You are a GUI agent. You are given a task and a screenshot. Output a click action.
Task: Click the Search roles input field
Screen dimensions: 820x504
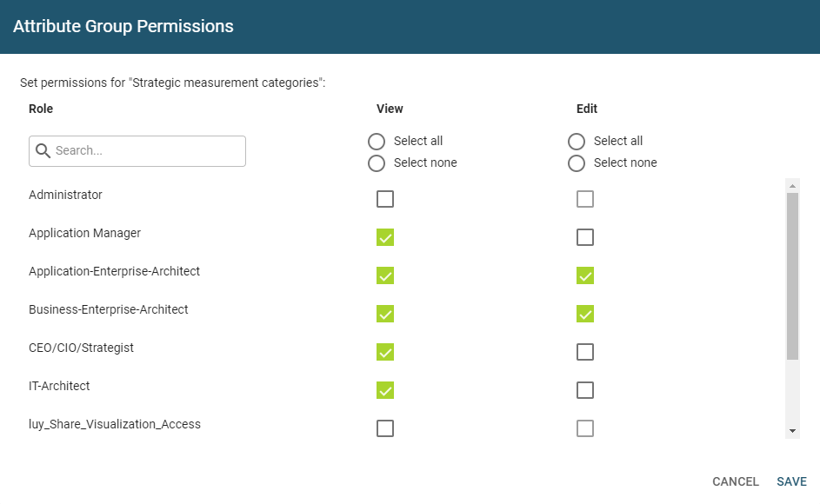coord(148,151)
